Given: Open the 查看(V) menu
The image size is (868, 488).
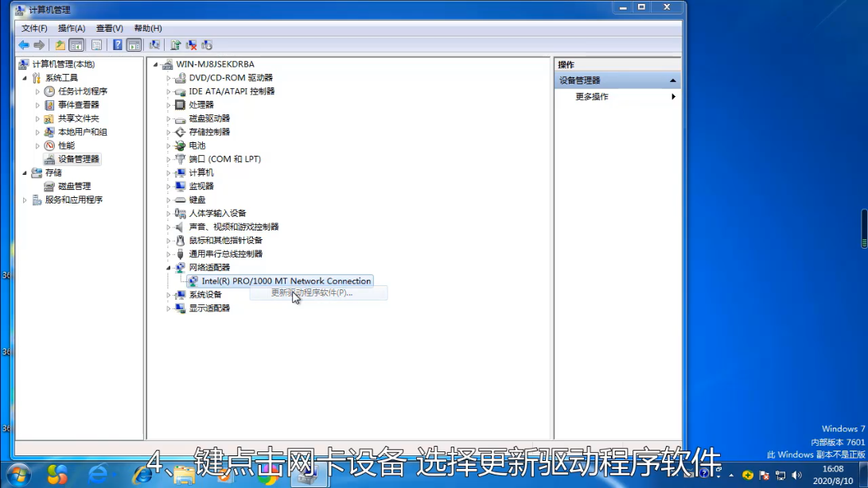Looking at the screenshot, I should 110,29.
